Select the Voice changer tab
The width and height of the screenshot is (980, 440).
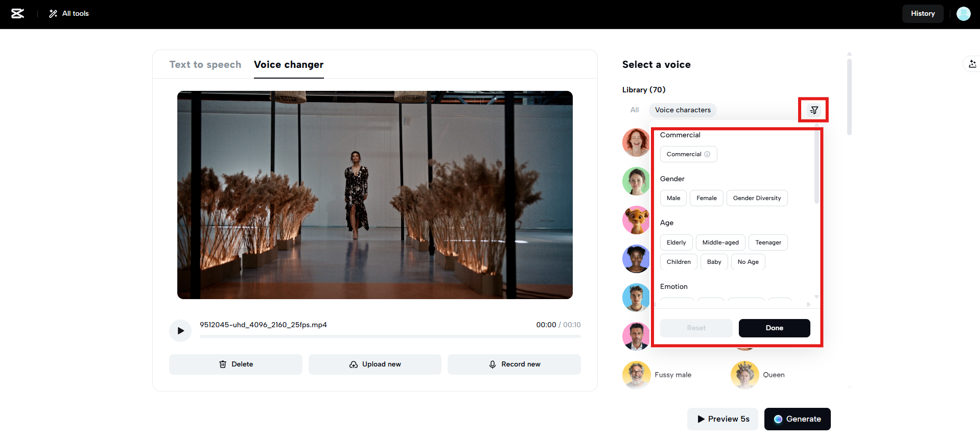289,65
